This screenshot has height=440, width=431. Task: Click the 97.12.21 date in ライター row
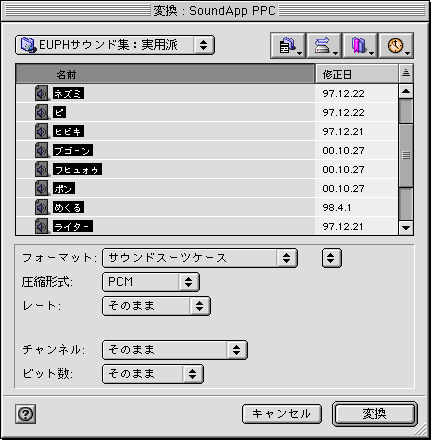click(343, 227)
